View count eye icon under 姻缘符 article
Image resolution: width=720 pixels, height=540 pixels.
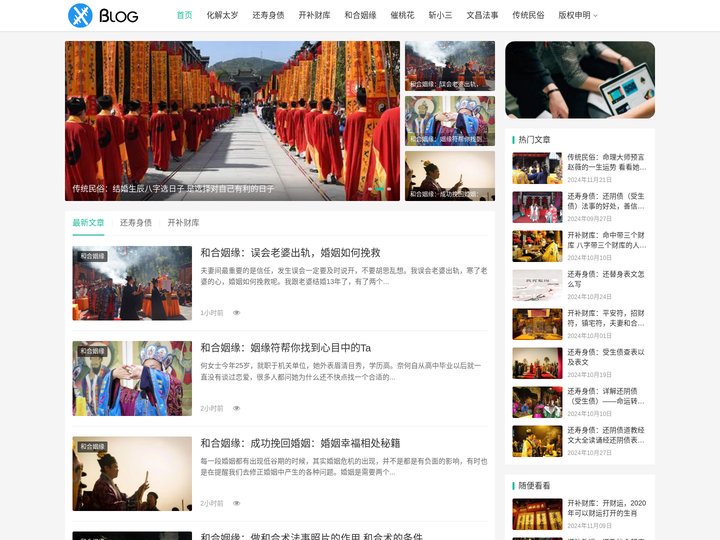point(236,408)
